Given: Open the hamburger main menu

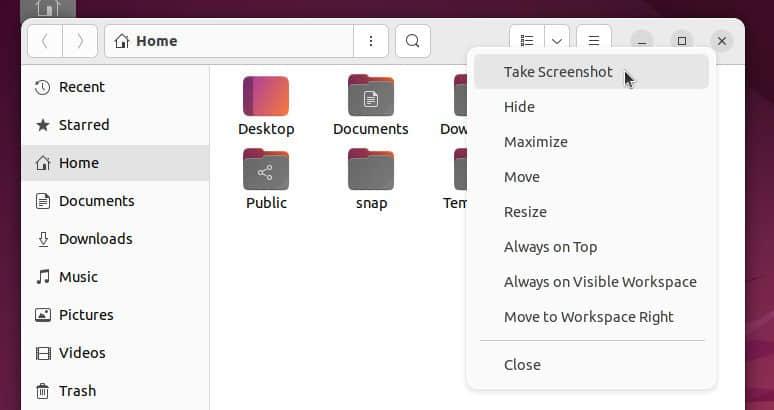Looking at the screenshot, I should [593, 41].
